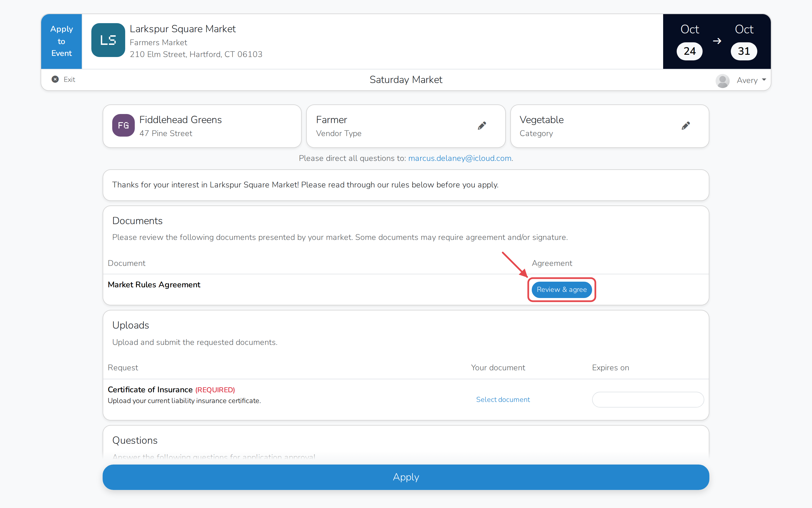Click the large Apply button
Image resolution: width=812 pixels, height=508 pixels.
[x=406, y=477]
